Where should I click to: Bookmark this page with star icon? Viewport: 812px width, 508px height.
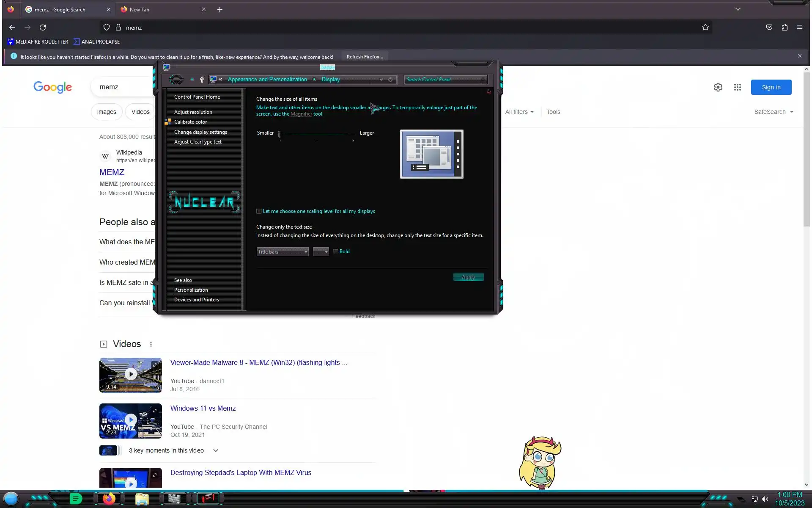[705, 28]
